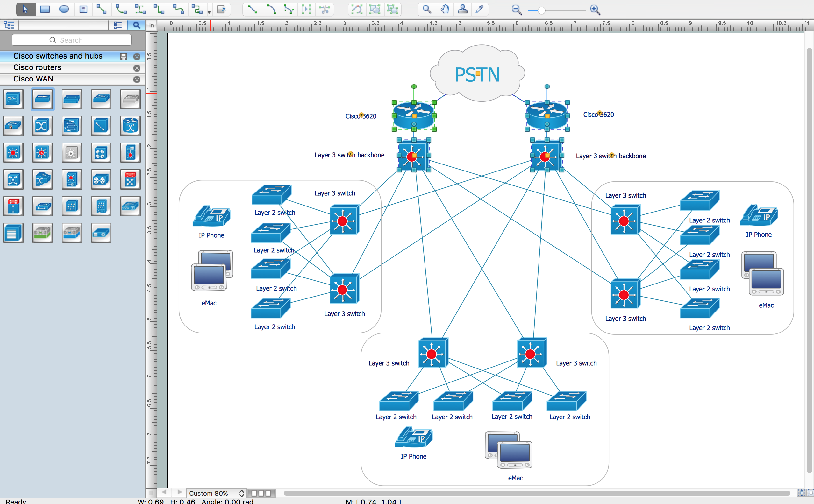814x504 pixels.
Task: Click the split-at-point drawing tool
Action: [306, 9]
